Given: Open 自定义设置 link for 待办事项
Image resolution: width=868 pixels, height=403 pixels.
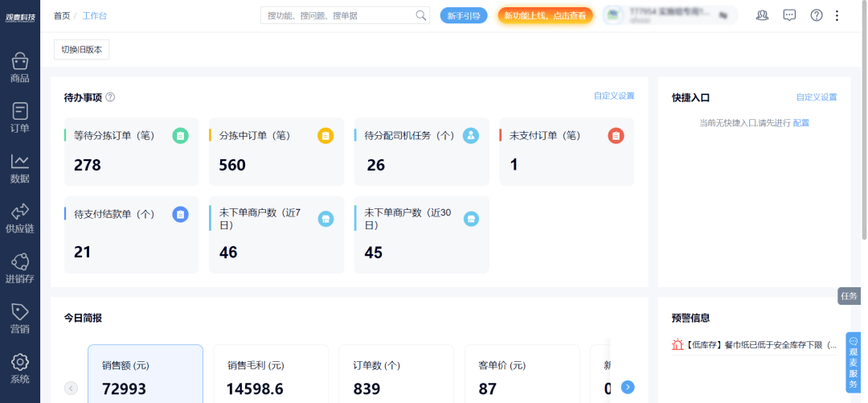Looking at the screenshot, I should click(x=614, y=96).
